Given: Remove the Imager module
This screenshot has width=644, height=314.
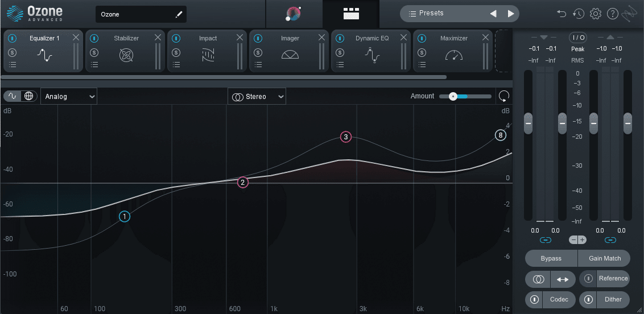Looking at the screenshot, I should (x=321, y=38).
